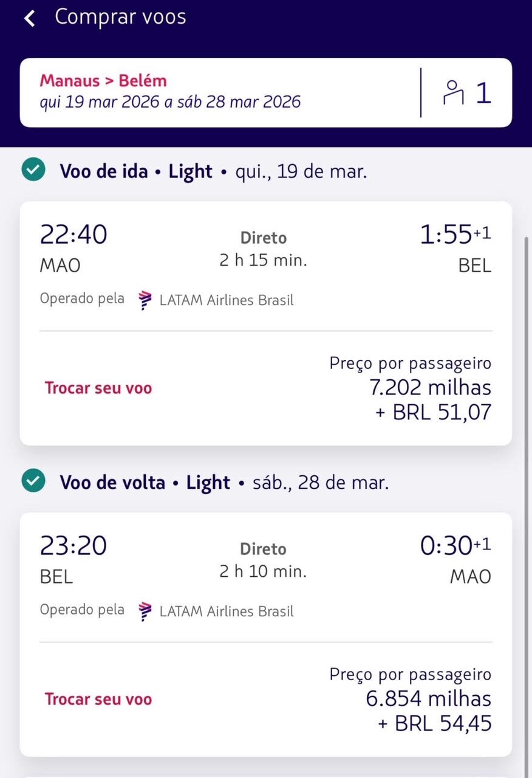Open the Manaus > Belém search summary
Viewport: 532px width, 778px height.
click(x=103, y=81)
